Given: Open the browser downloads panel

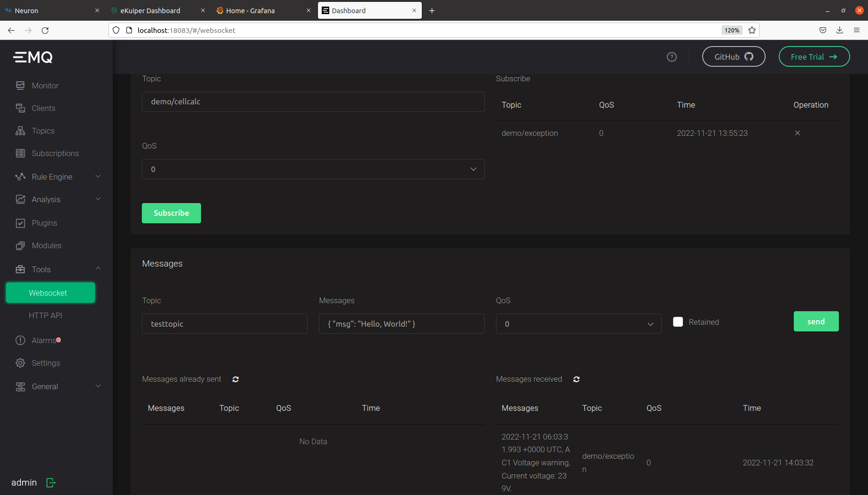Looking at the screenshot, I should pyautogui.click(x=840, y=30).
